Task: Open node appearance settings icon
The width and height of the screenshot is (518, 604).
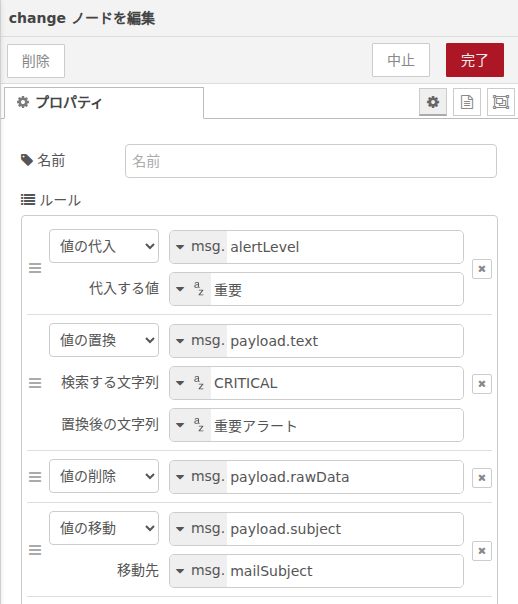Action: coord(501,102)
